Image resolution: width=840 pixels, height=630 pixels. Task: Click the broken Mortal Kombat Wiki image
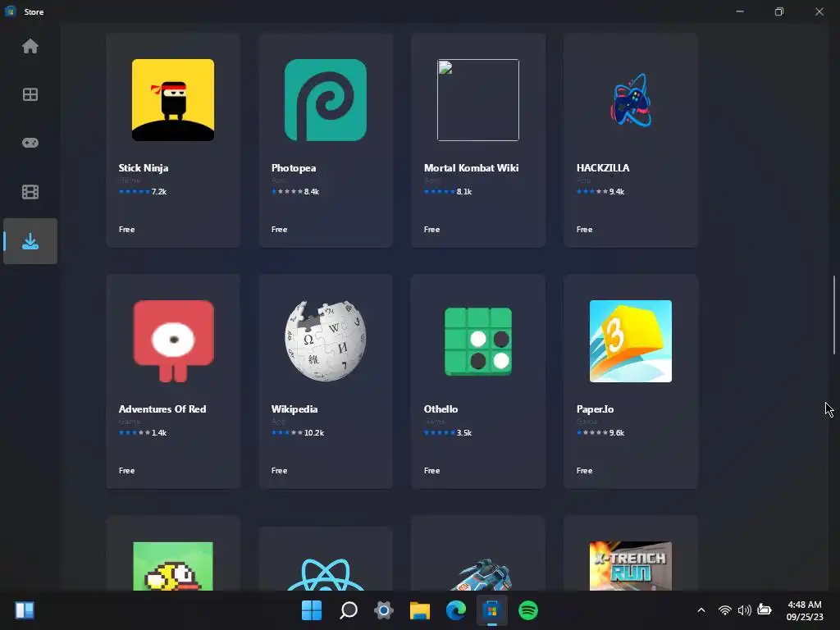(478, 100)
